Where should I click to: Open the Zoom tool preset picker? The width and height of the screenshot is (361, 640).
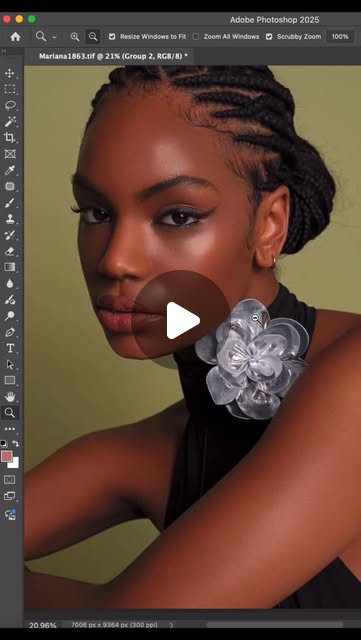point(54,37)
